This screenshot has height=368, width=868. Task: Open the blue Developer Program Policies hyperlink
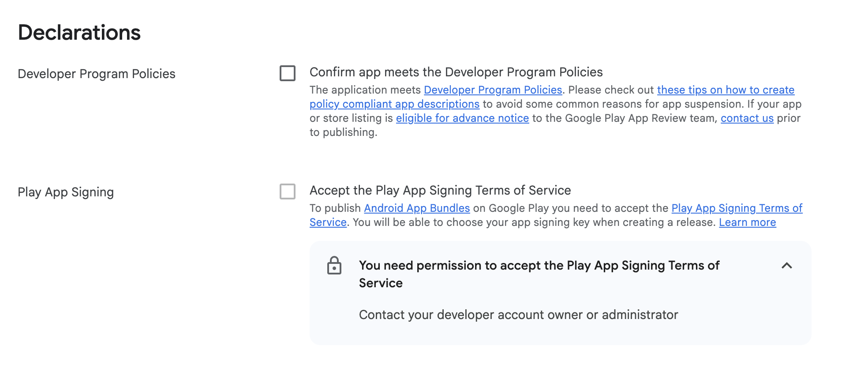coord(493,90)
